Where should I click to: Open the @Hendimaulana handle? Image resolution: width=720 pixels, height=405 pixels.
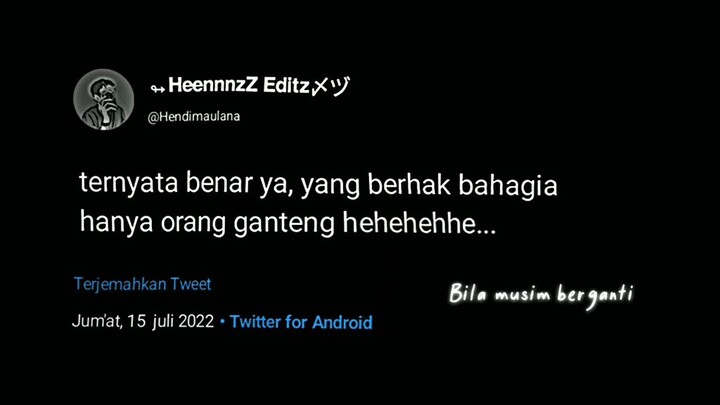(x=193, y=117)
